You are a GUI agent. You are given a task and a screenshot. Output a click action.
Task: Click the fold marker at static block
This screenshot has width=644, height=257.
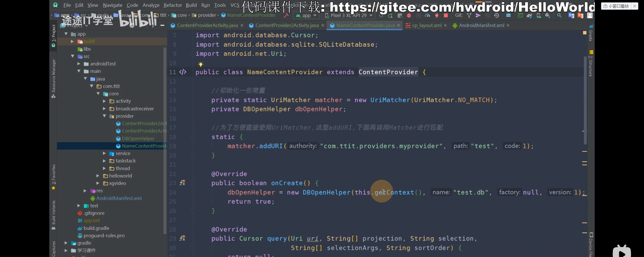pos(192,137)
